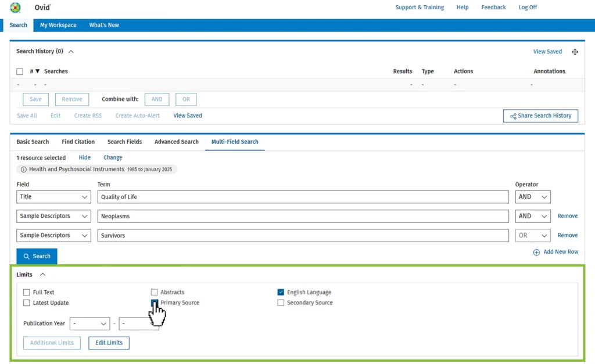Click Hide resource link

click(85, 157)
